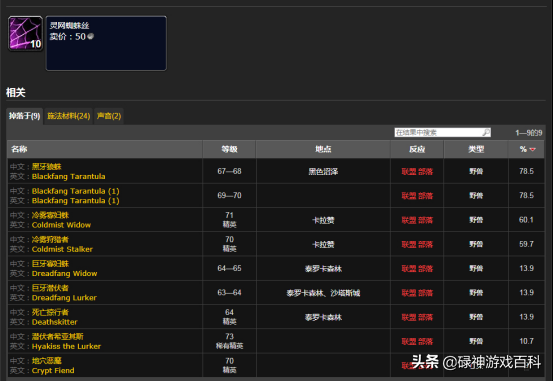Open the 掉落于(9) tab

click(x=24, y=116)
